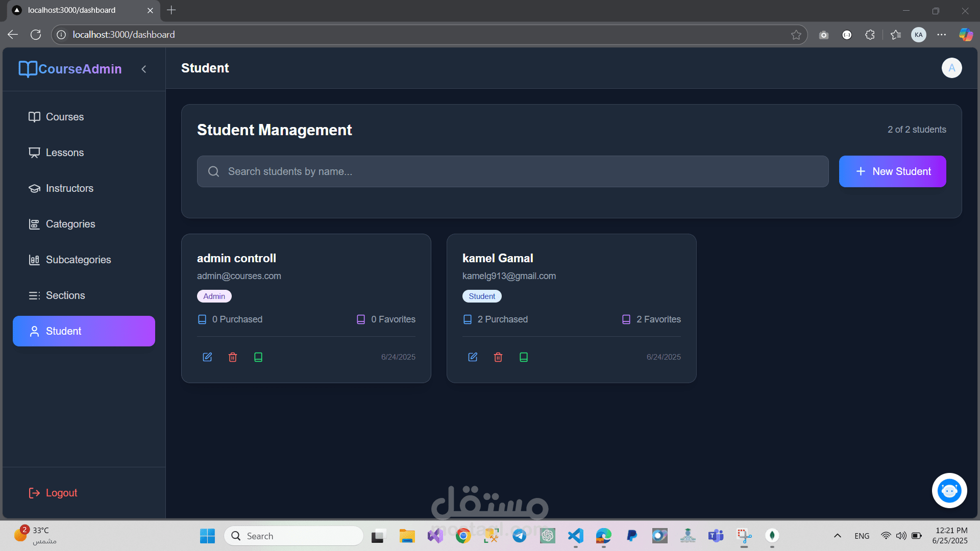Open the chatbot floating icon
The height and width of the screenshot is (551, 980).
(949, 491)
